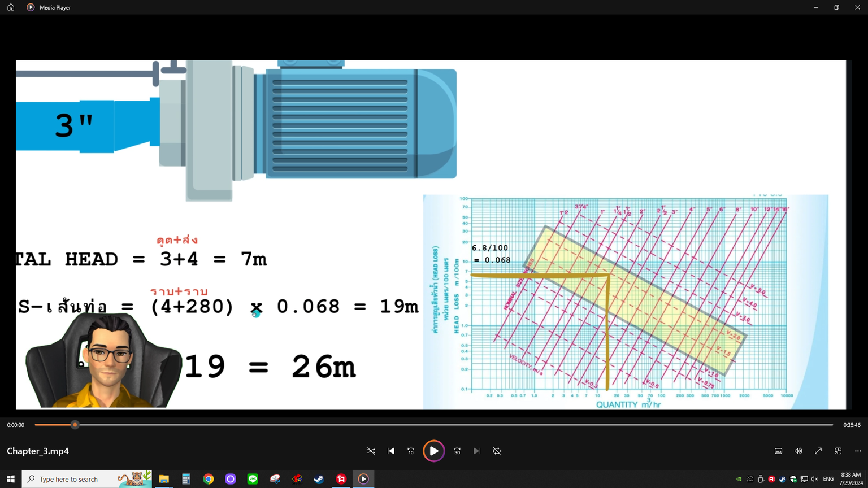Click the video seek bar handle

pos(75,425)
